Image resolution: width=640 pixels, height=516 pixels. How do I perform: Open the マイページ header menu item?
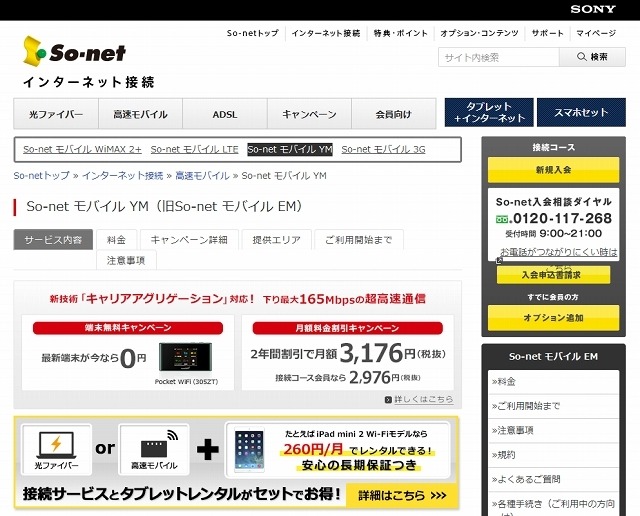[x=596, y=33]
